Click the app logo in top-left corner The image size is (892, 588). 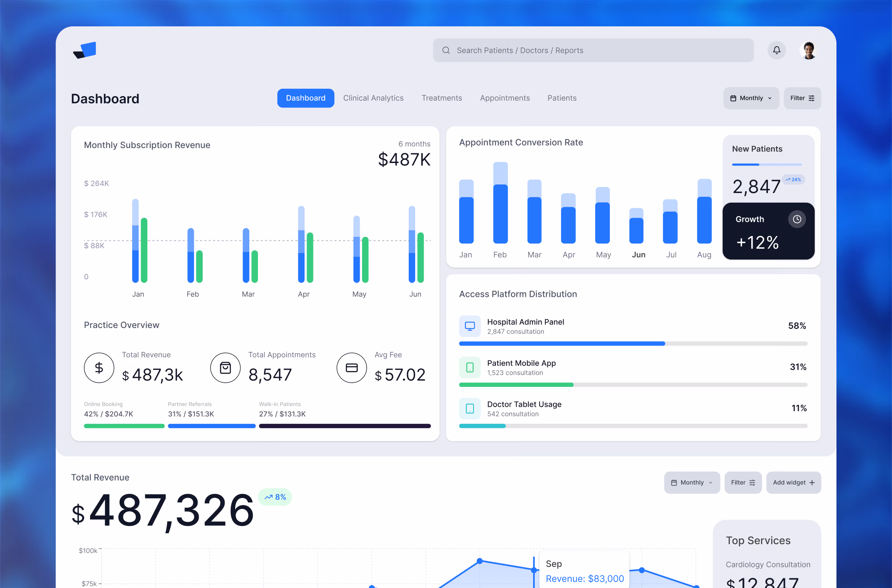pos(84,49)
